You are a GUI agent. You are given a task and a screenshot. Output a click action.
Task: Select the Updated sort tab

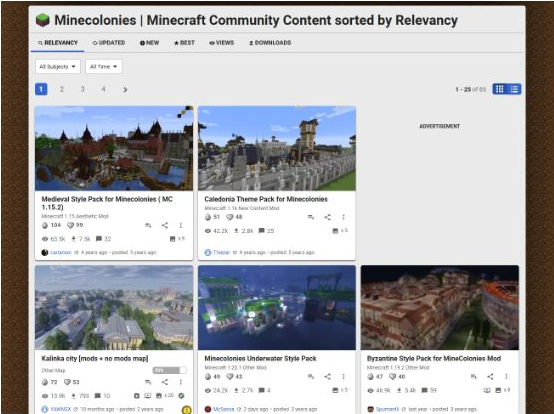click(x=109, y=43)
